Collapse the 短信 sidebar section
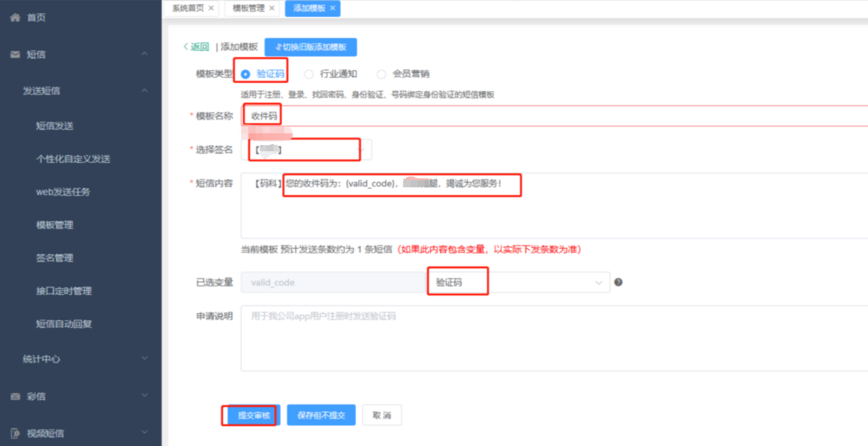 point(145,55)
